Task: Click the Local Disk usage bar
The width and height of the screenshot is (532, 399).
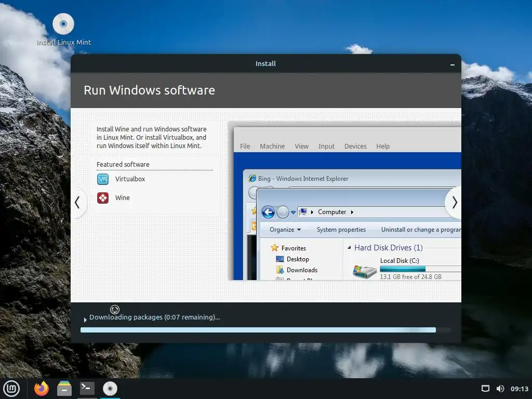Action: tap(420, 269)
